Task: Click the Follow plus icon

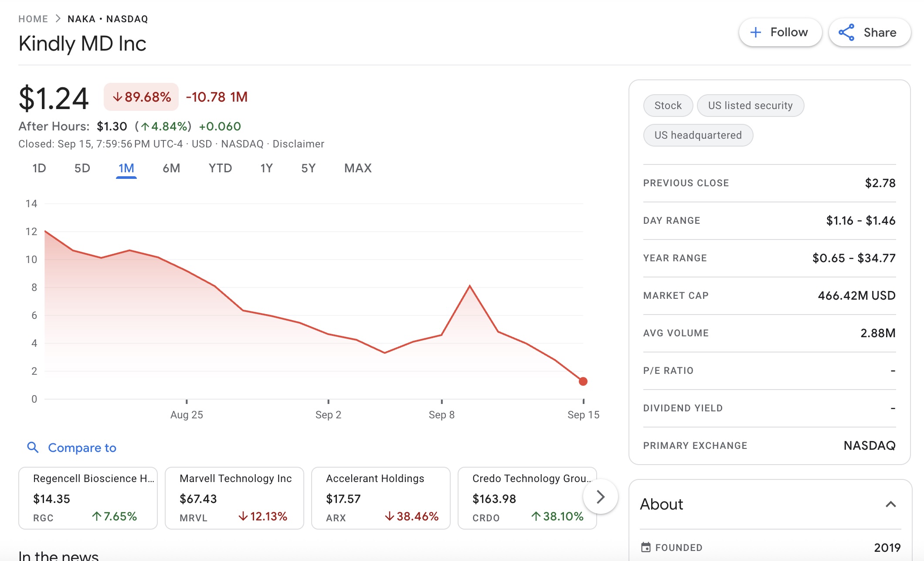Action: pyautogui.click(x=755, y=32)
